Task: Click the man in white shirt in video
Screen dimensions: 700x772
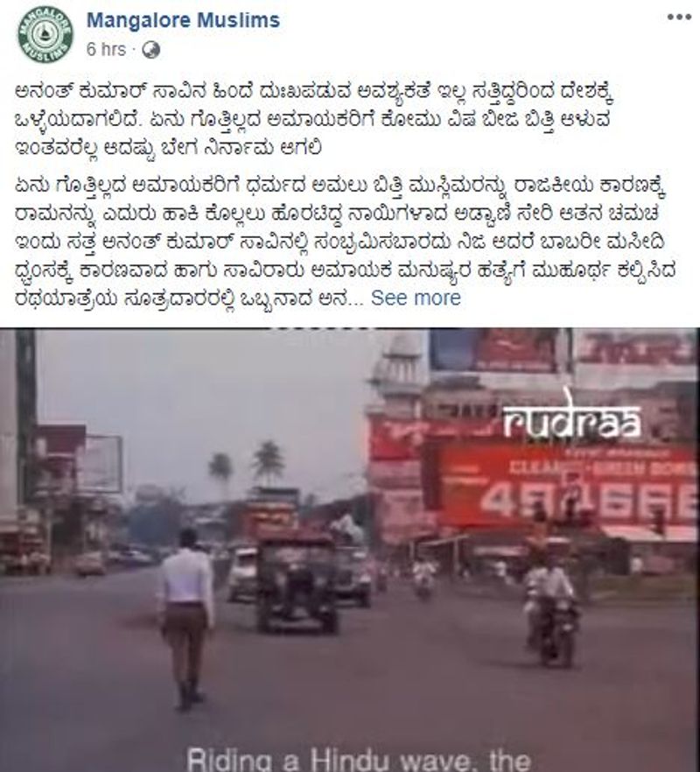Action: pyautogui.click(x=185, y=619)
